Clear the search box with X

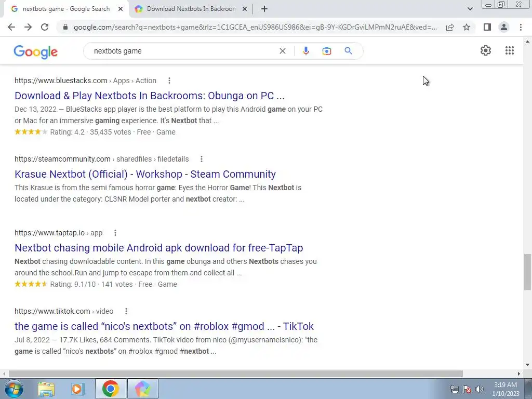point(282,51)
